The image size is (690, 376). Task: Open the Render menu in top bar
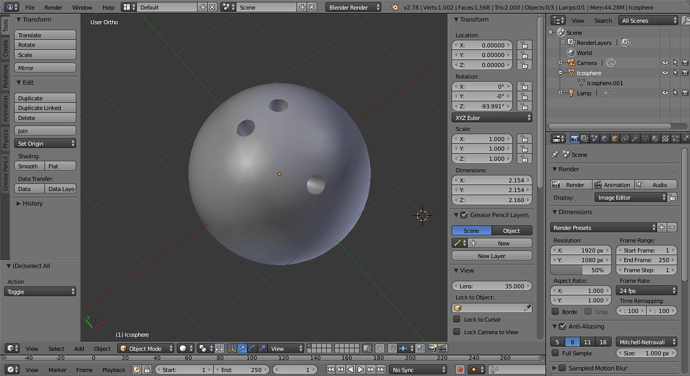53,7
